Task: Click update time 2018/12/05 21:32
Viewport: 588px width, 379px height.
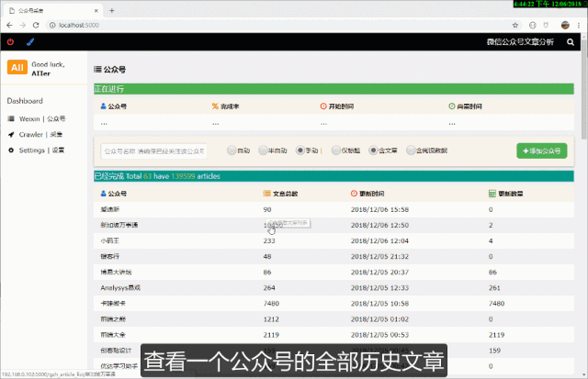Action: pos(379,257)
